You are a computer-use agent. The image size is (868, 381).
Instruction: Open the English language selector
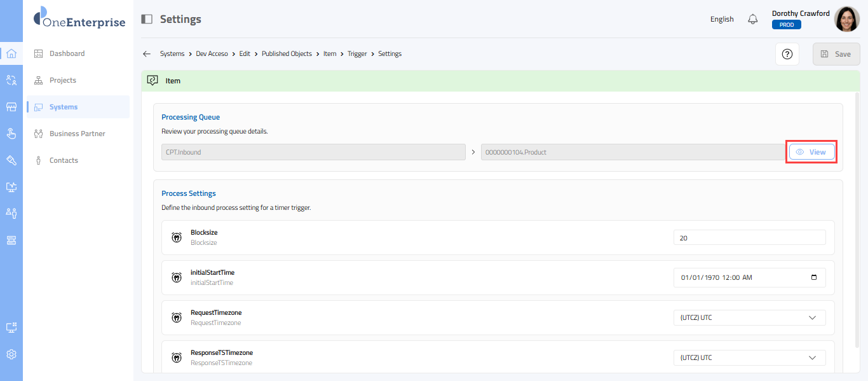pyautogui.click(x=722, y=19)
